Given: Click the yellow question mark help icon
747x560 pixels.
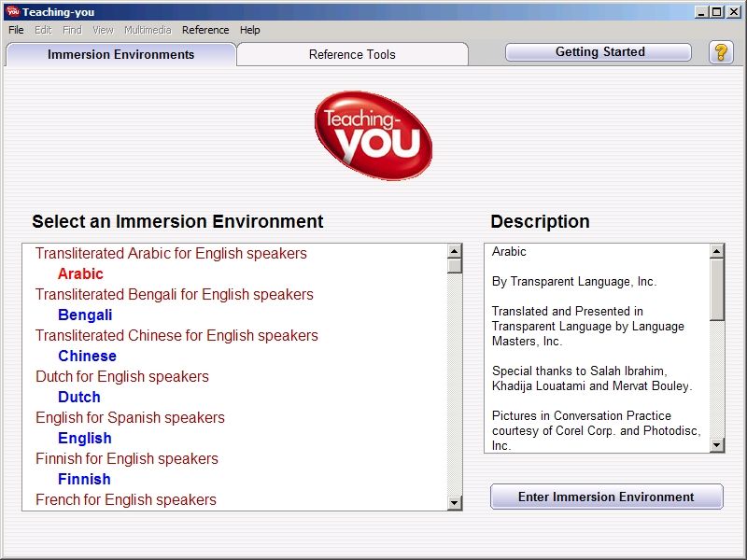Looking at the screenshot, I should (721, 52).
